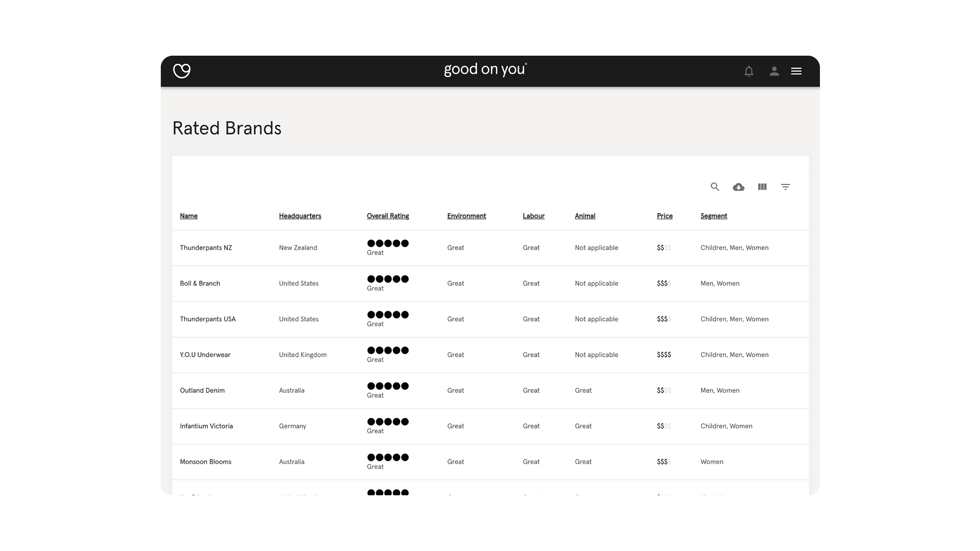Open the hamburger menu
Screen dimensions: 980x551
tap(796, 71)
